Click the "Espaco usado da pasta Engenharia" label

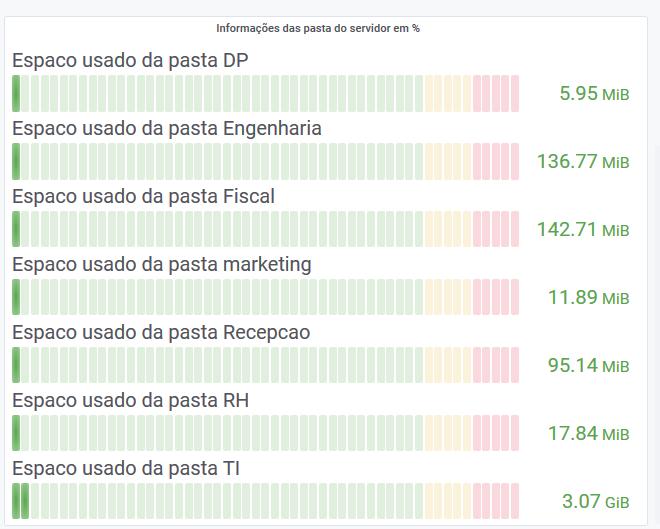[167, 129]
